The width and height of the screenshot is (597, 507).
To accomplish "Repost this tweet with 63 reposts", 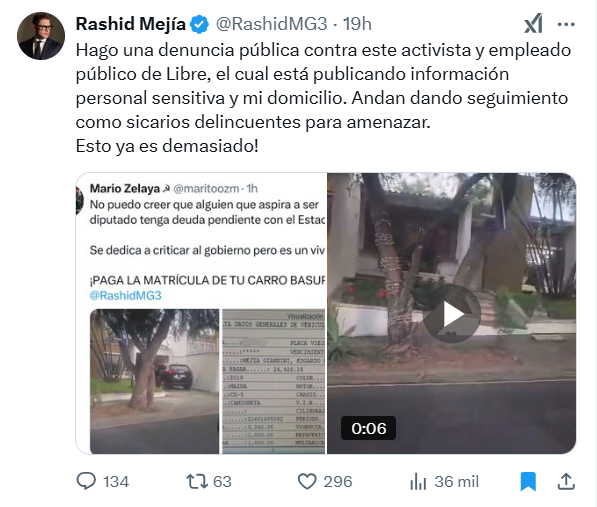I will point(197,481).
